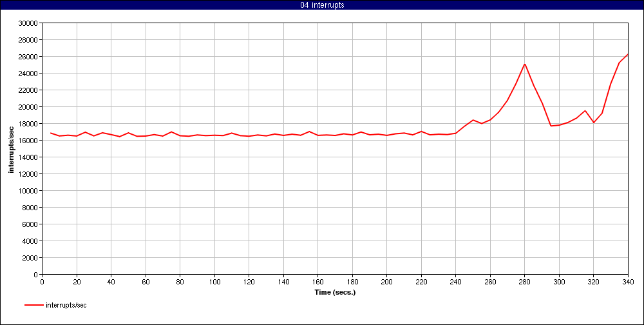The image size is (644, 325).
Task: Click the 12000 y-axis label
Action: [x=28, y=174]
